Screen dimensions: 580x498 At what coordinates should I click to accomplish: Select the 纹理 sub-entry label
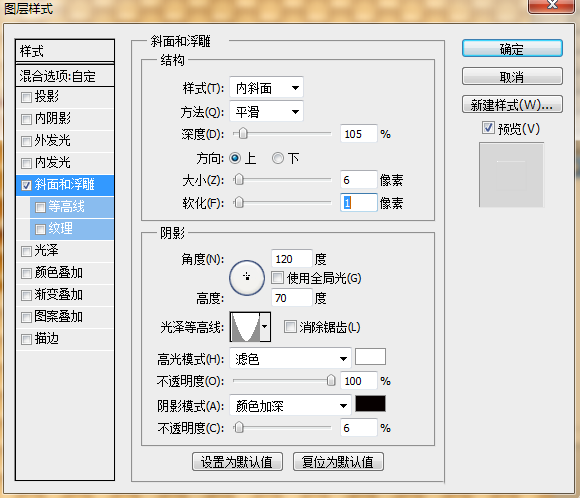pos(61,229)
